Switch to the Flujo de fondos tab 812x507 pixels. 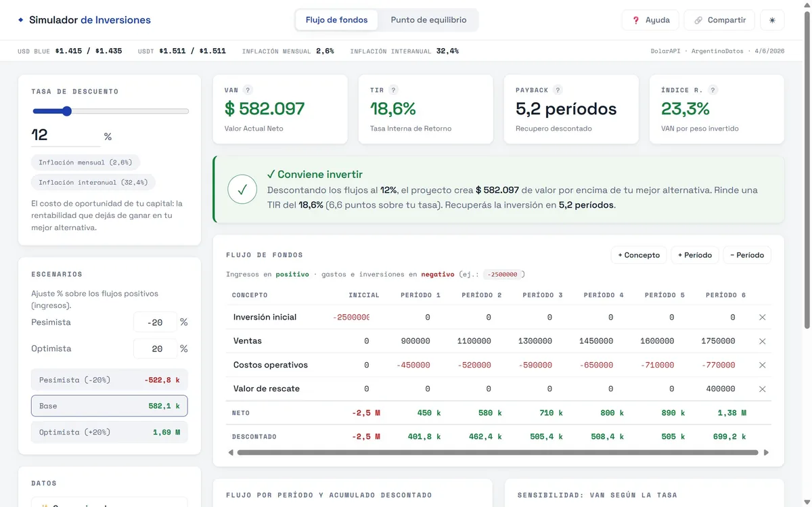click(x=336, y=20)
